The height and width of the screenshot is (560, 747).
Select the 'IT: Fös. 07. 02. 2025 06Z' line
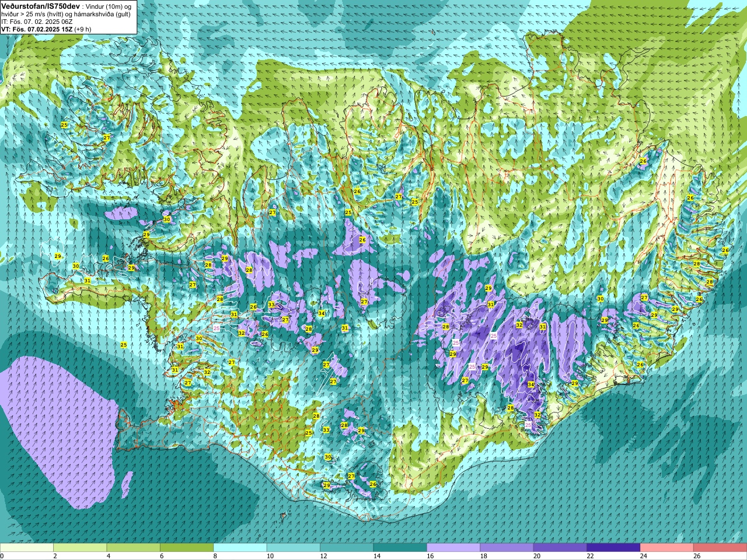37,22
